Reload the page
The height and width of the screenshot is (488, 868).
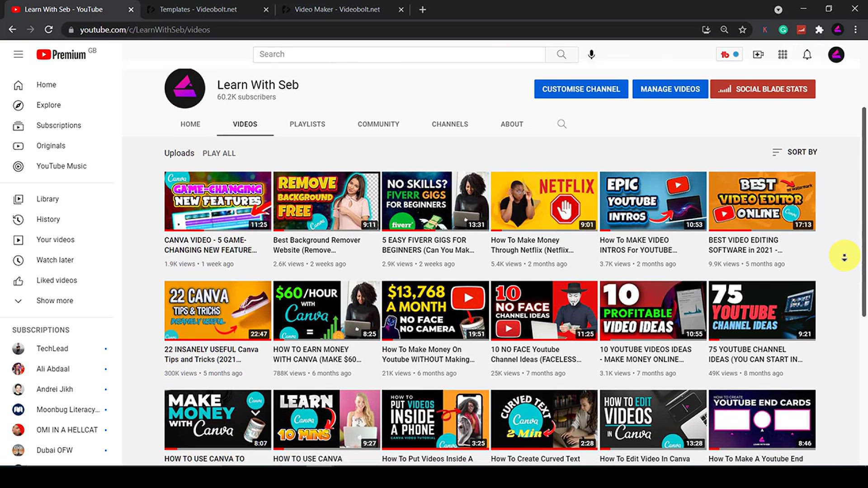pos(48,30)
